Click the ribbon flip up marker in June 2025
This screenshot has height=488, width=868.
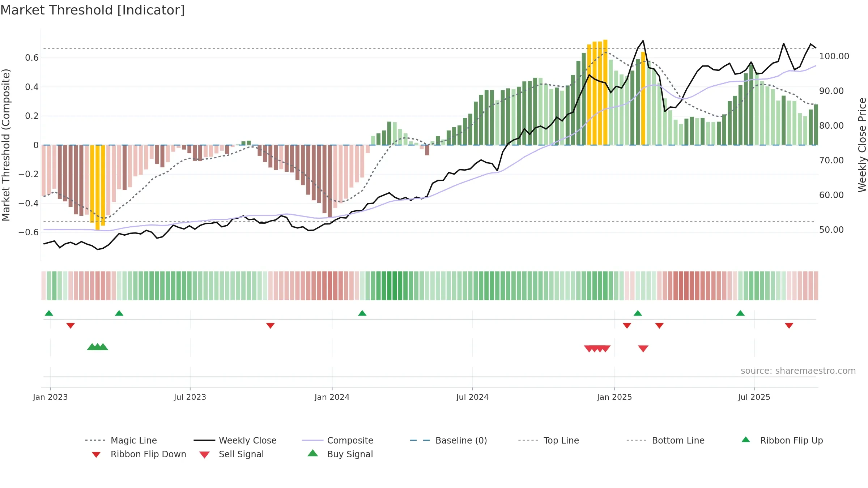pos(740,313)
